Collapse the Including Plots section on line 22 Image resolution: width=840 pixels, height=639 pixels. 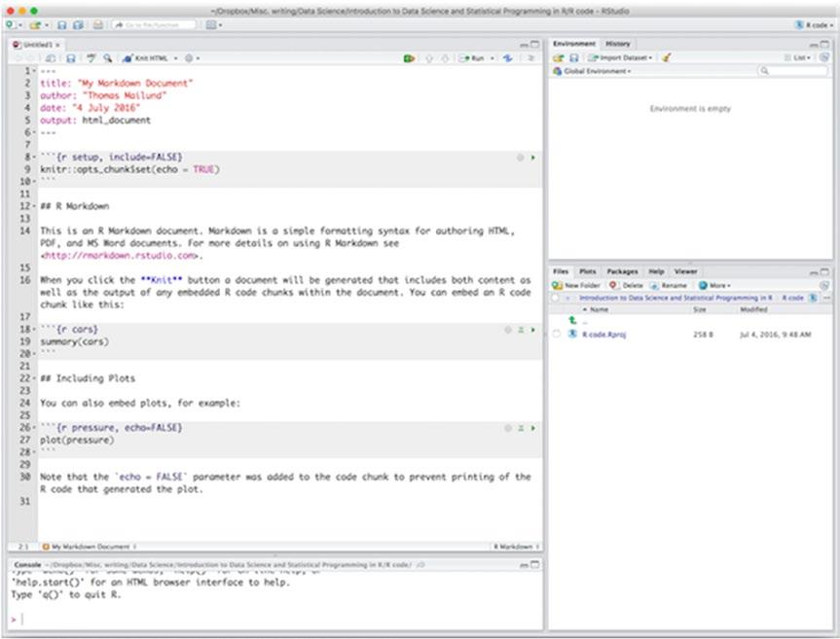pyautogui.click(x=35, y=379)
